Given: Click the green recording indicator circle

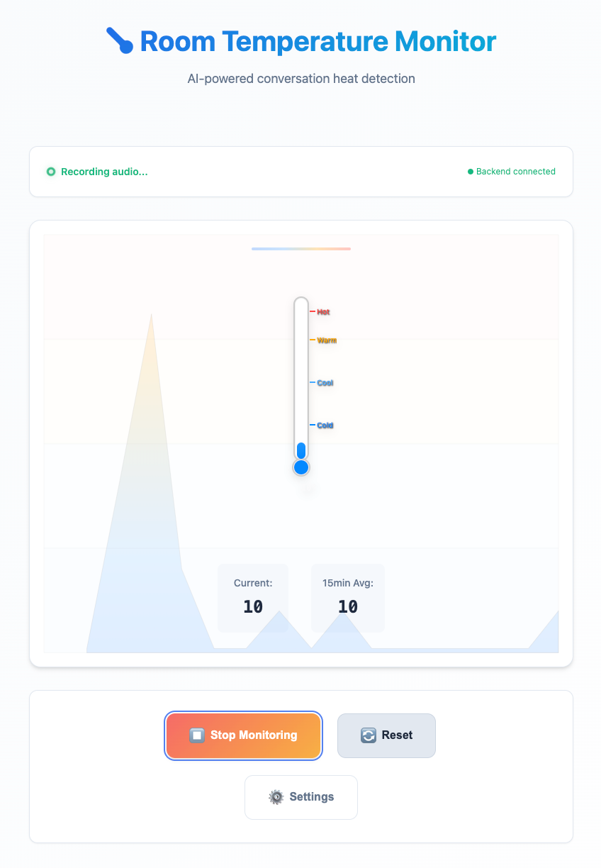Looking at the screenshot, I should click(x=51, y=172).
